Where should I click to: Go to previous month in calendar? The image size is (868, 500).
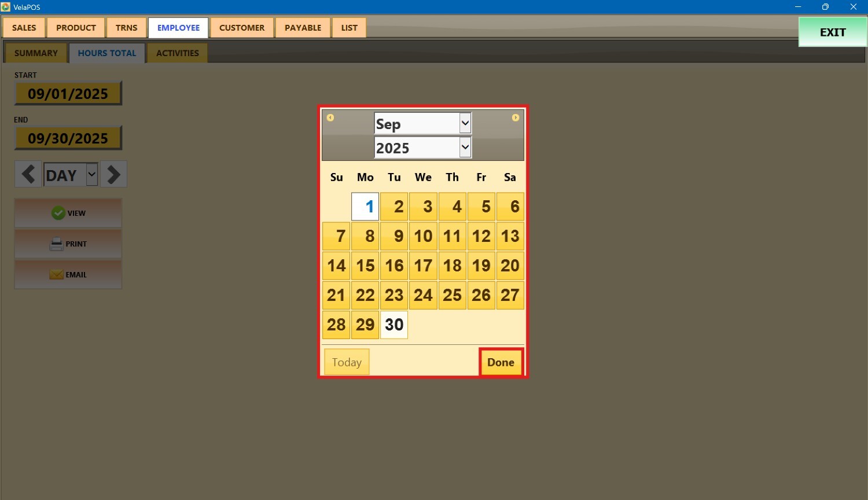(x=330, y=117)
